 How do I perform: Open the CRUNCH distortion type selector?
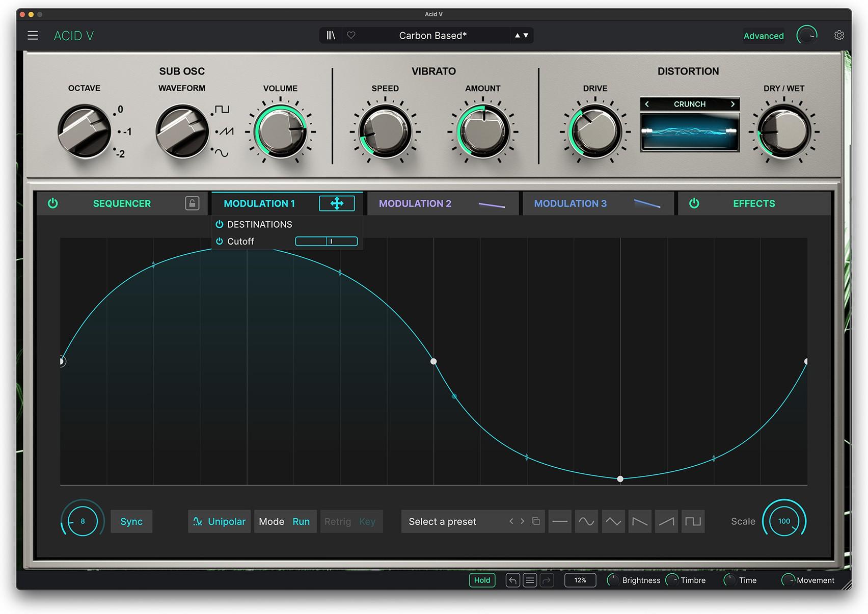pos(690,104)
